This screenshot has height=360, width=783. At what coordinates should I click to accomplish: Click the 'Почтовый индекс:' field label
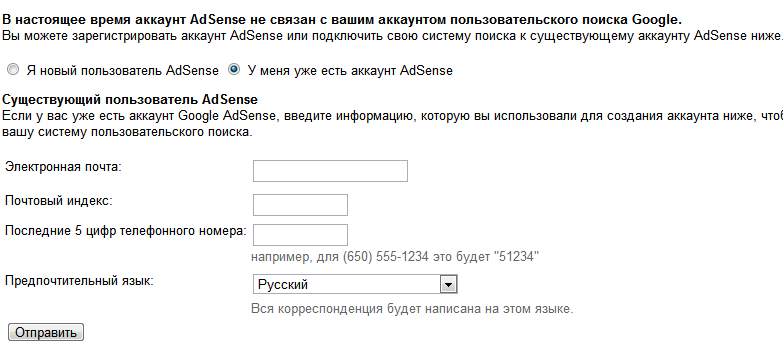tap(59, 201)
